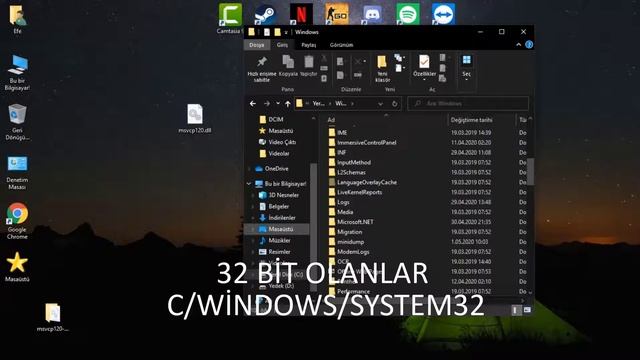The height and width of the screenshot is (360, 640).
Task: Select the minidump folder row
Action: 427,242
